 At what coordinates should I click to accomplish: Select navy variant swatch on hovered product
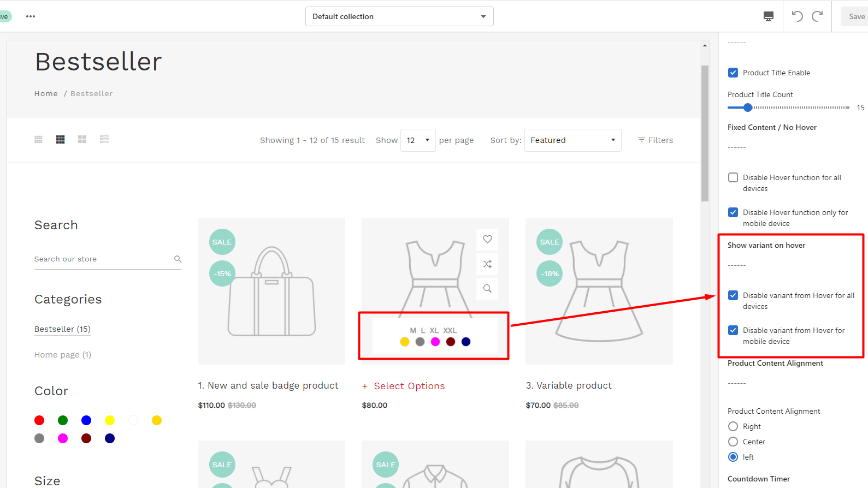pos(466,342)
